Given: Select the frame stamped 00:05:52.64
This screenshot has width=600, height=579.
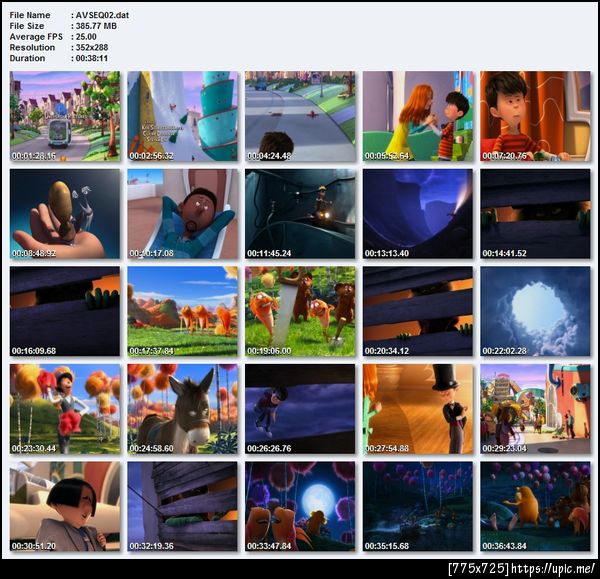Looking at the screenshot, I should (x=418, y=116).
